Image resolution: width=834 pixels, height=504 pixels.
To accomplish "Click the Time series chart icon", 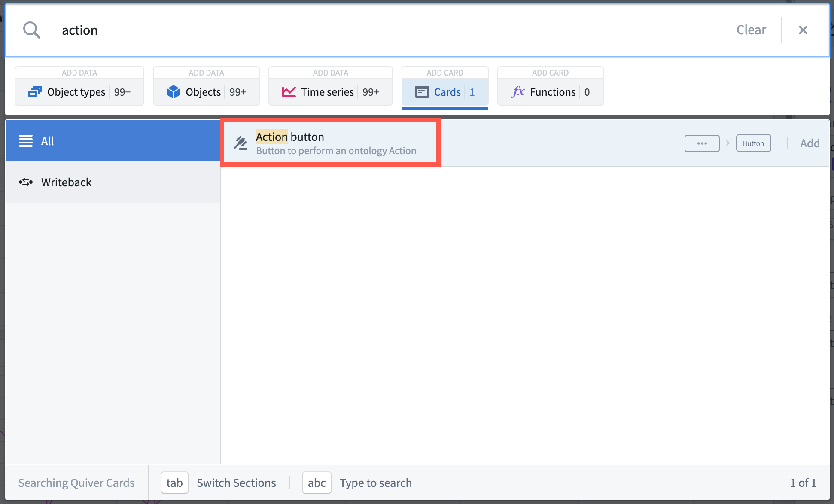I will coord(289,92).
